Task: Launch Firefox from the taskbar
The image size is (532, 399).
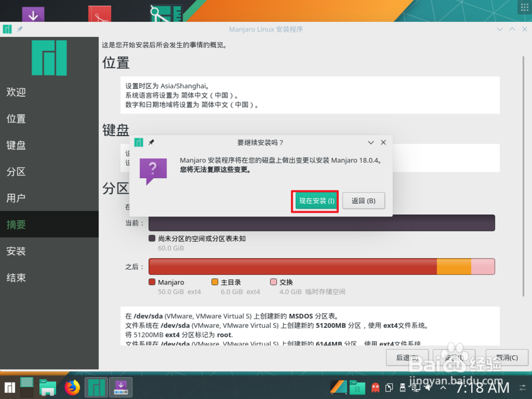Action: pos(72,387)
